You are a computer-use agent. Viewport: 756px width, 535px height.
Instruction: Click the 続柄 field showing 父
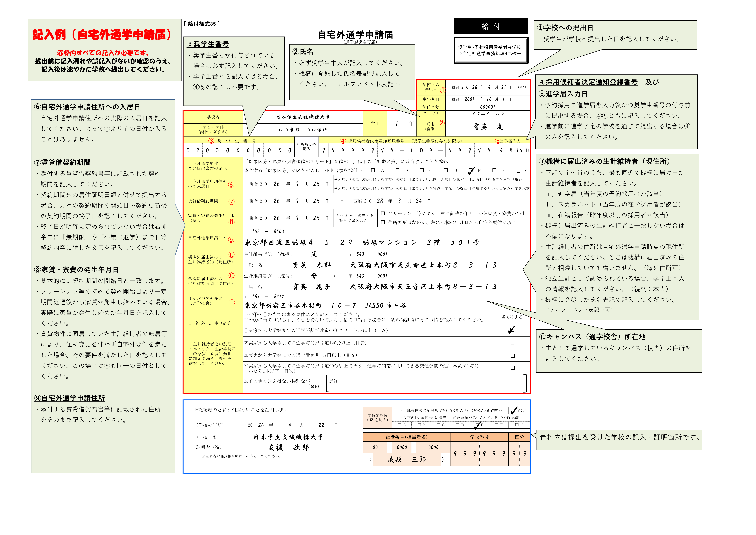pyautogui.click(x=314, y=254)
